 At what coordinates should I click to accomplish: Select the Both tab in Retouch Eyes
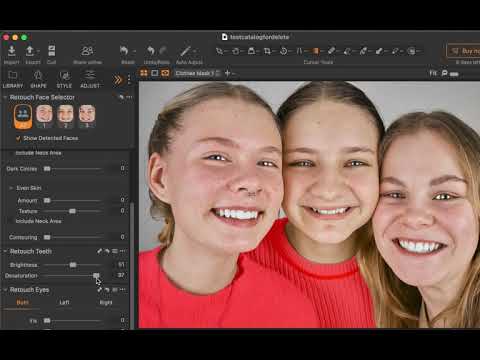[x=23, y=302]
